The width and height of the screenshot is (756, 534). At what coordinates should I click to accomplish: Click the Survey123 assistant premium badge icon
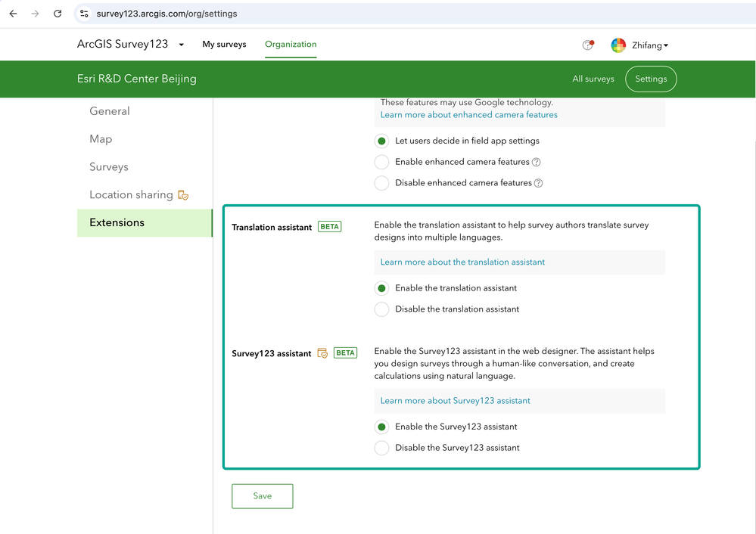(x=322, y=353)
